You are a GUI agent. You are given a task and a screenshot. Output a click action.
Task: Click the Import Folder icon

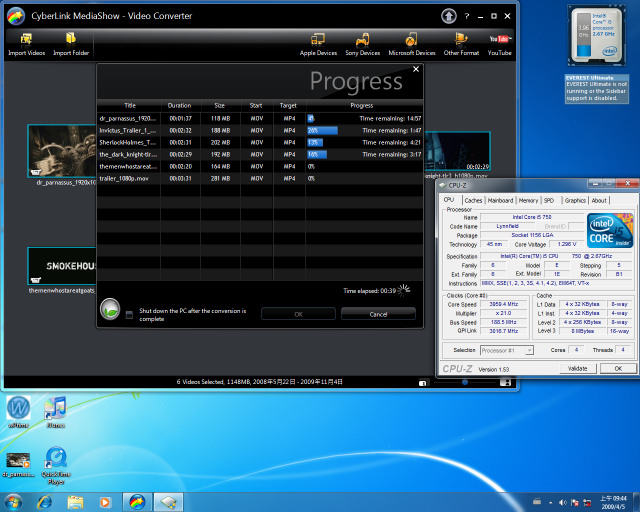[71, 44]
